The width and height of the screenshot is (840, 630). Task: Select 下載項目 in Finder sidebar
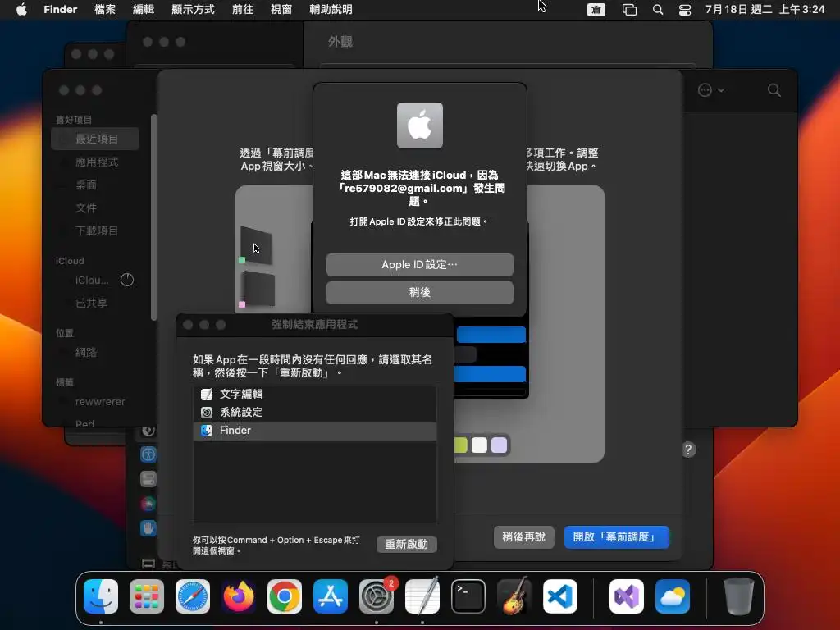pyautogui.click(x=95, y=231)
